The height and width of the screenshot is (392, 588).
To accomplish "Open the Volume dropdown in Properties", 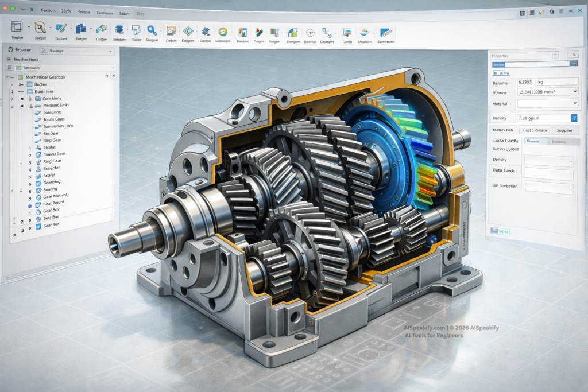I will coord(575,91).
